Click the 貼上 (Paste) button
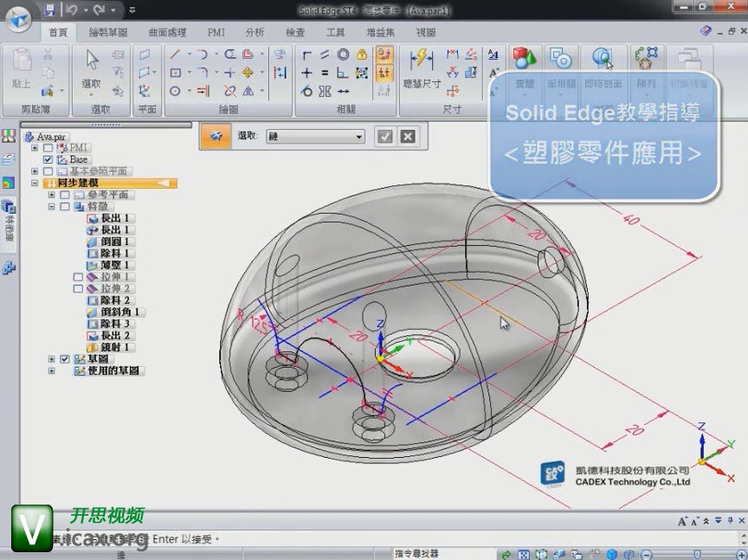 pos(22,68)
